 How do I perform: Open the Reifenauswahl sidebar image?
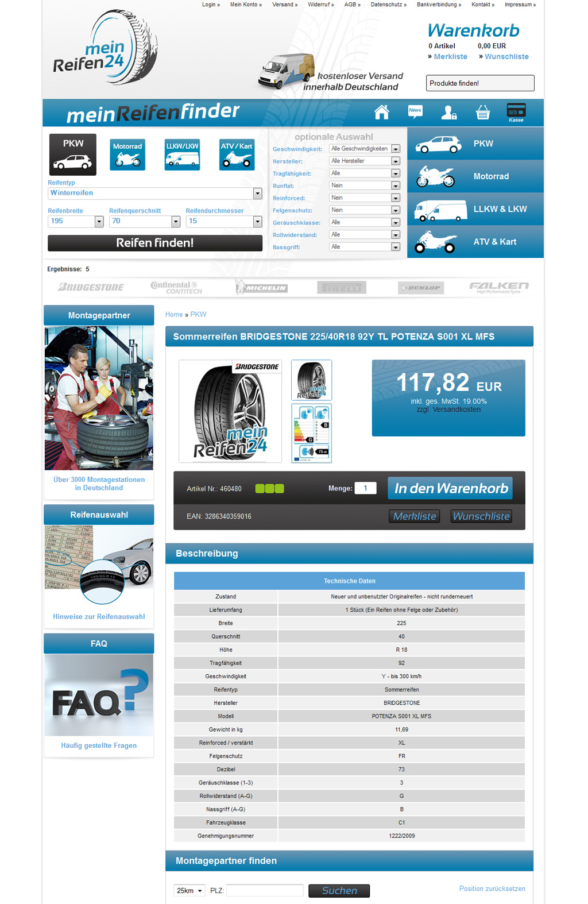pos(99,565)
